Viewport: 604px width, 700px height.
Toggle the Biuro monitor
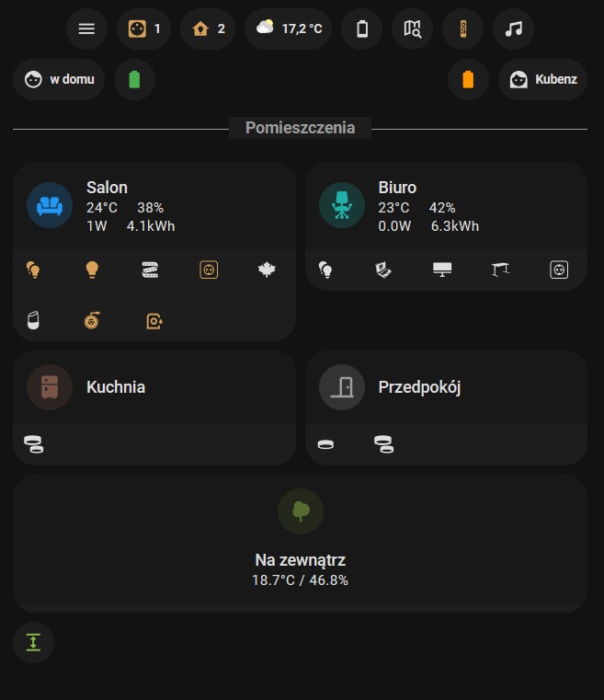coord(442,270)
